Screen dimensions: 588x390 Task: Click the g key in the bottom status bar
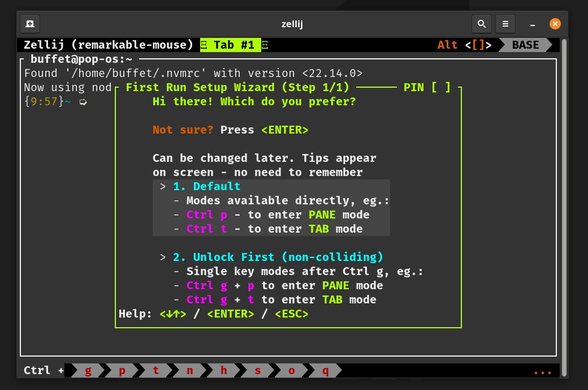click(x=88, y=371)
